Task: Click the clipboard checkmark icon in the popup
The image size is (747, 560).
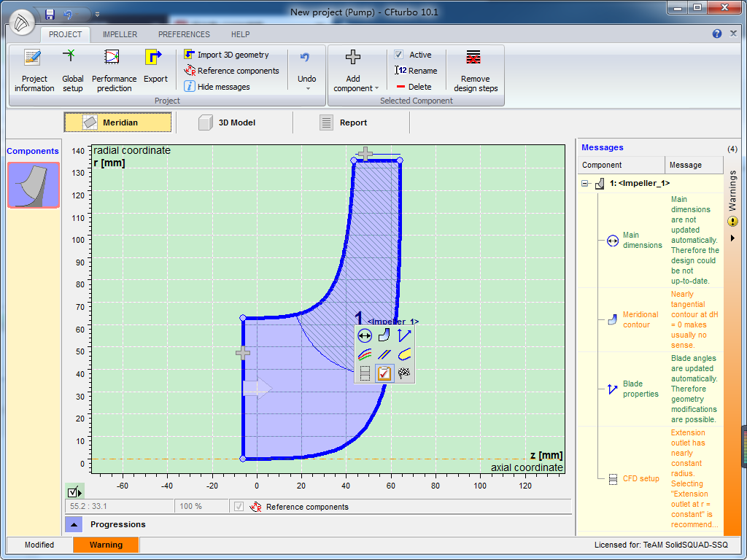Action: (384, 373)
